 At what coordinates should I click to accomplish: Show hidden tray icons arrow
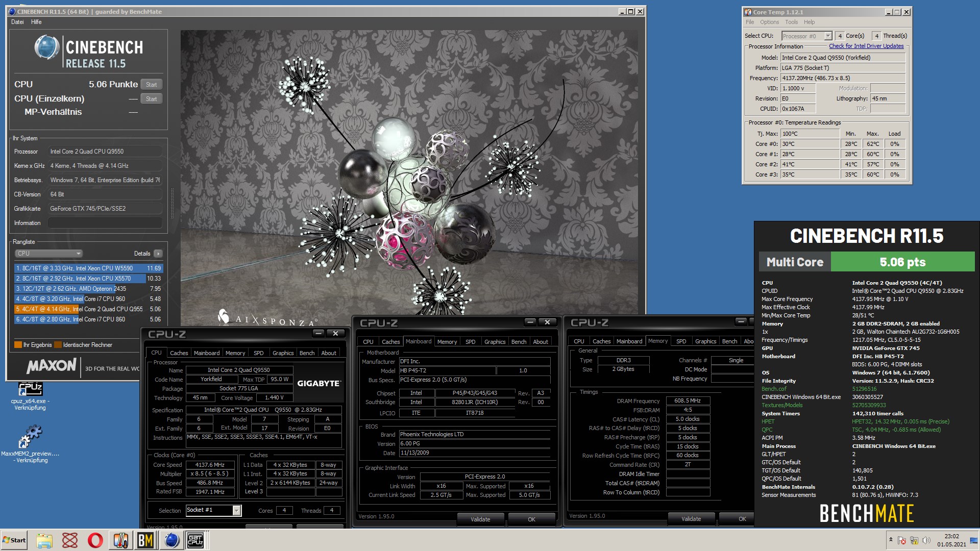[x=891, y=540]
